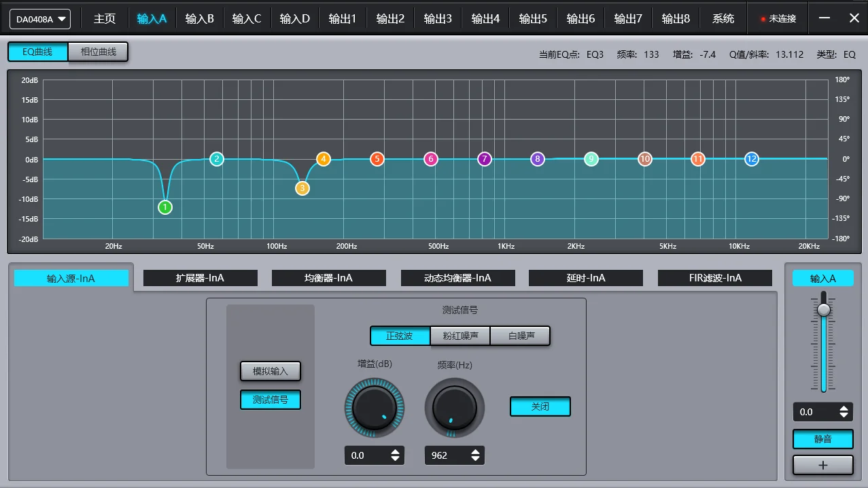Select EQ point 10 on the curve

coord(644,158)
